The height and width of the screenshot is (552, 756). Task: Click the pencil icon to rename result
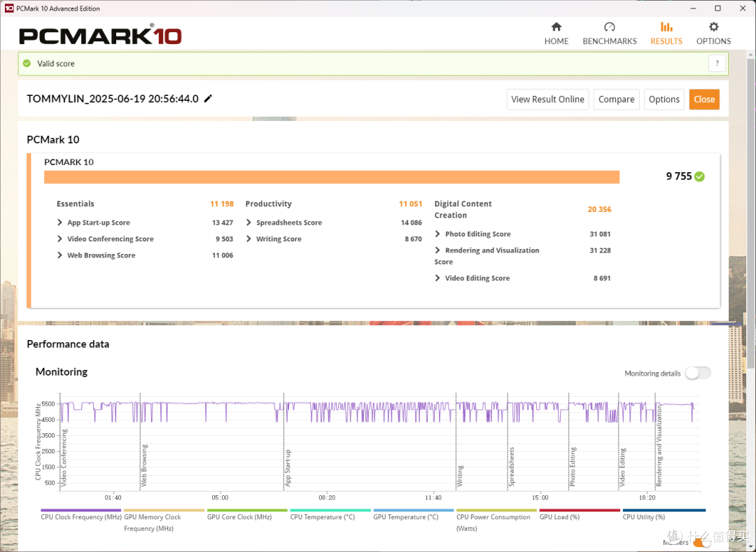coord(209,99)
